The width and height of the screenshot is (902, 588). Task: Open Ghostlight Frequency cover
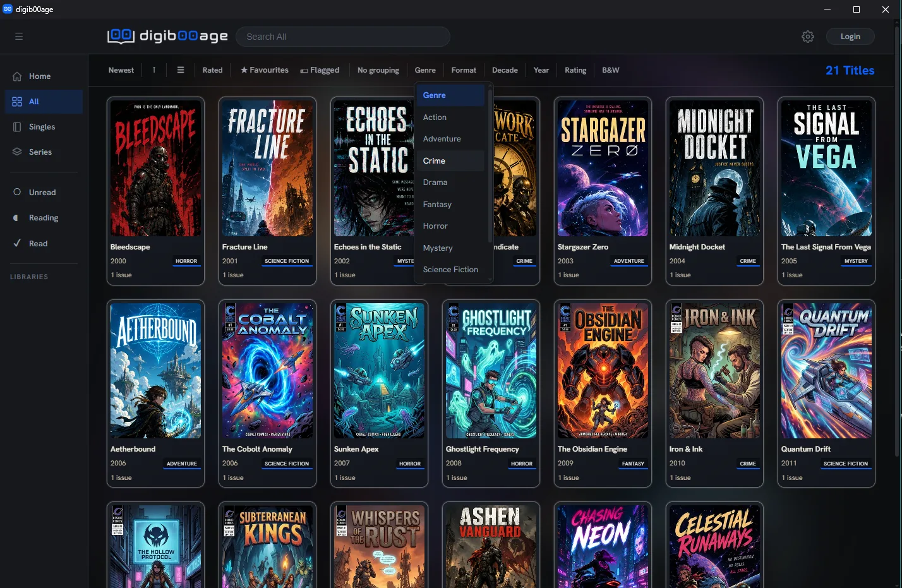click(491, 371)
